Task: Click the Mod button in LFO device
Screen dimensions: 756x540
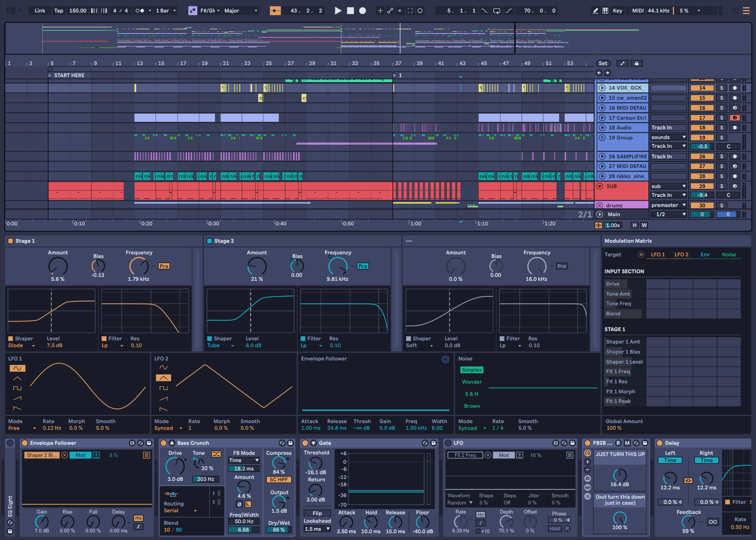Action: (x=504, y=455)
